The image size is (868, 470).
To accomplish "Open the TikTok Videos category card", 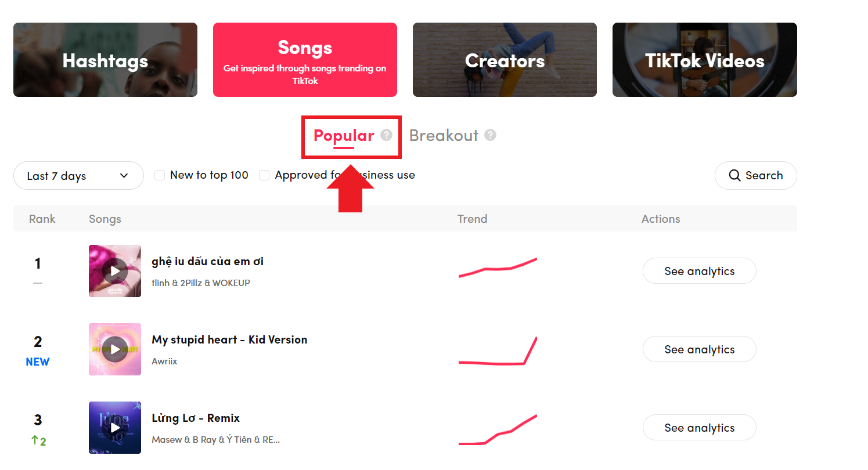I will coord(704,60).
